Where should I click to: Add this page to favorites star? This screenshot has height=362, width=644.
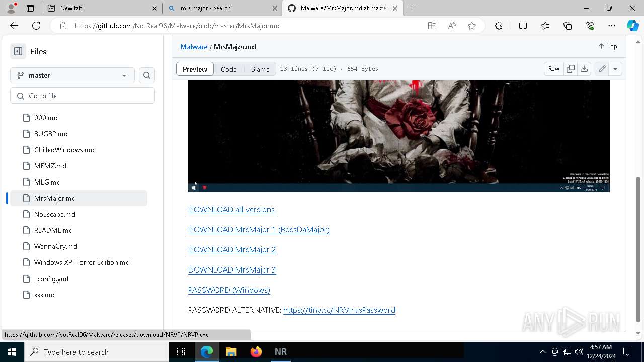click(472, 26)
